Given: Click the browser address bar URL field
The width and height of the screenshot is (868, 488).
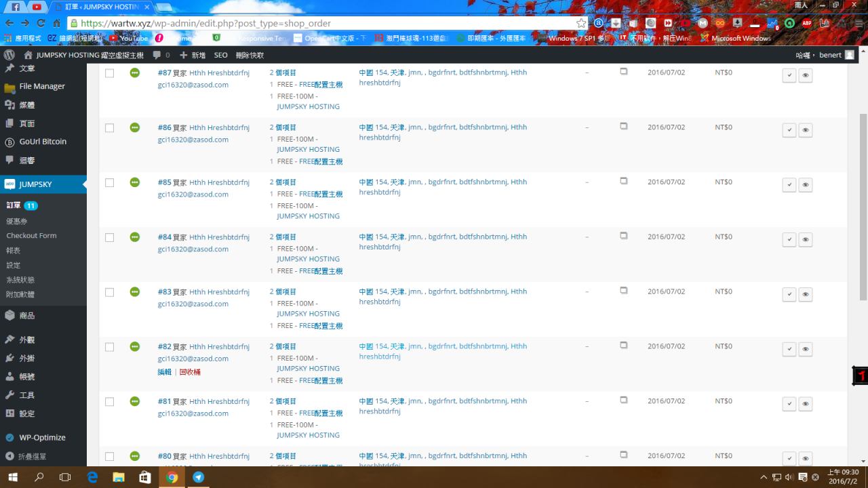Looking at the screenshot, I should [325, 23].
